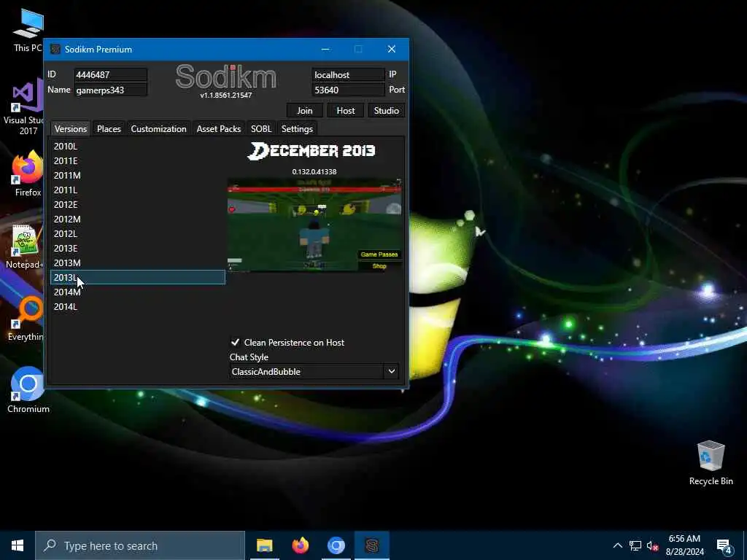This screenshot has height=560, width=747.
Task: Open the Customization tab
Action: (158, 128)
